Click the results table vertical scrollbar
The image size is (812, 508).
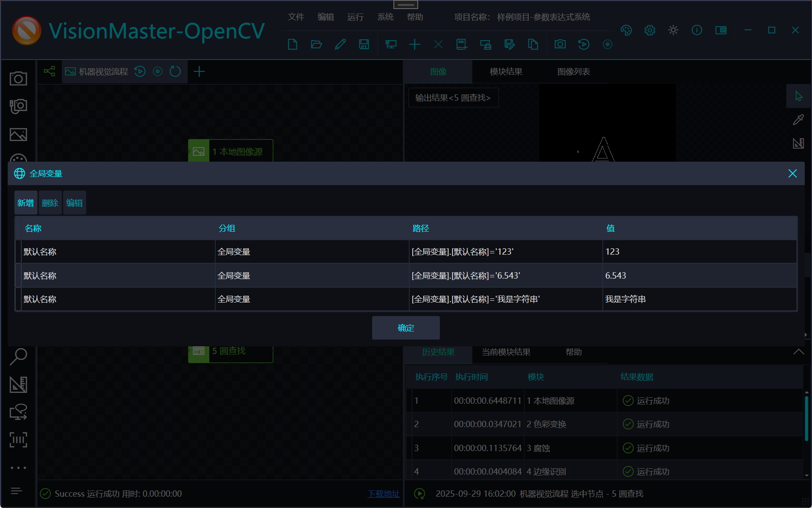(x=807, y=418)
